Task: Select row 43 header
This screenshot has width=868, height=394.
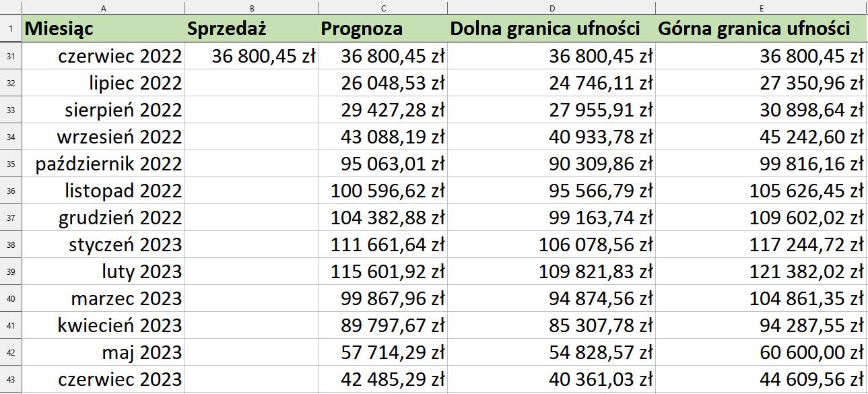Action: click(x=11, y=379)
